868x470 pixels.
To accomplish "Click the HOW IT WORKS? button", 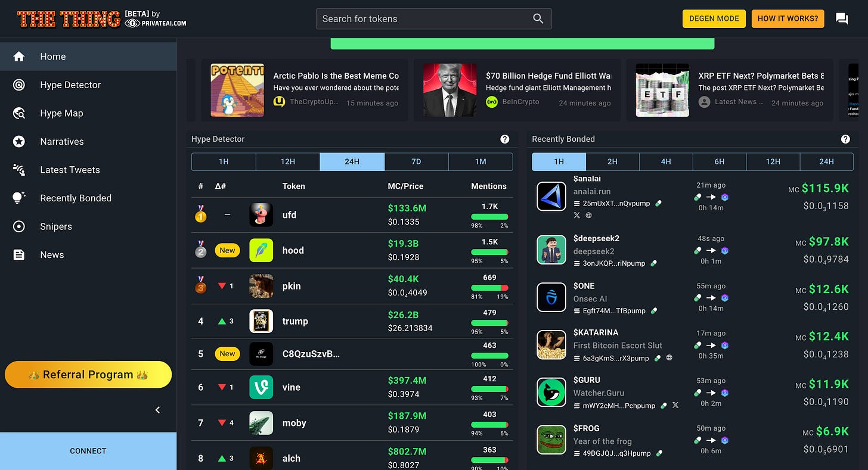I will click(788, 18).
